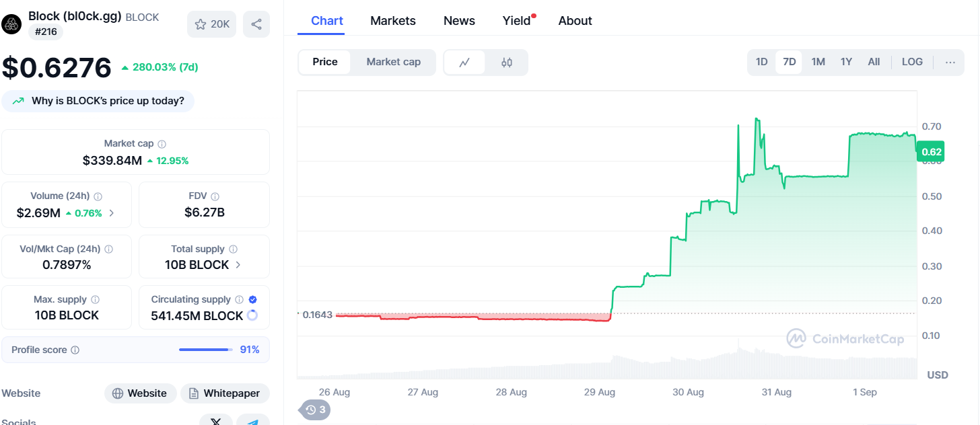The height and width of the screenshot is (425, 980).
Task: Toggle the LOG scale option
Action: (x=912, y=62)
